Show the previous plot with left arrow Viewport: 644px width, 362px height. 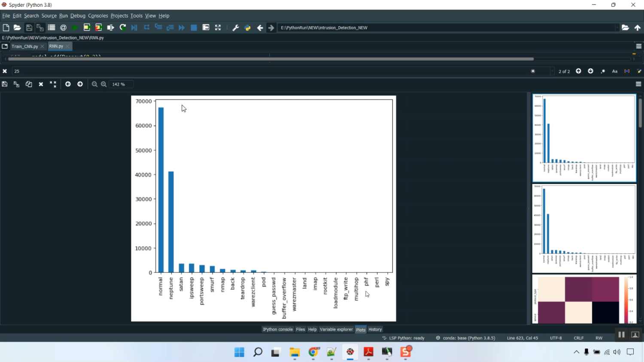point(68,84)
